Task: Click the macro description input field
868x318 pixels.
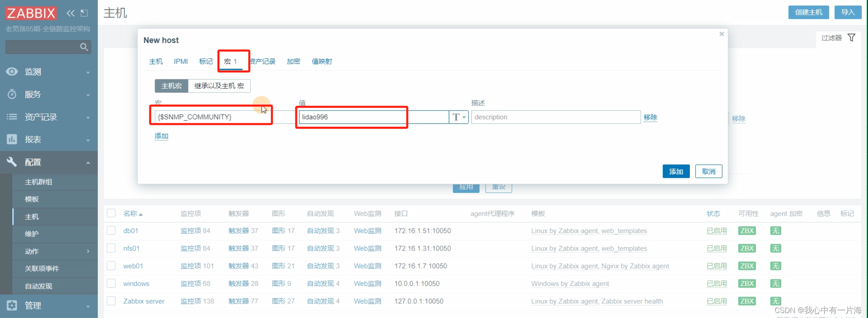Action: pos(556,117)
